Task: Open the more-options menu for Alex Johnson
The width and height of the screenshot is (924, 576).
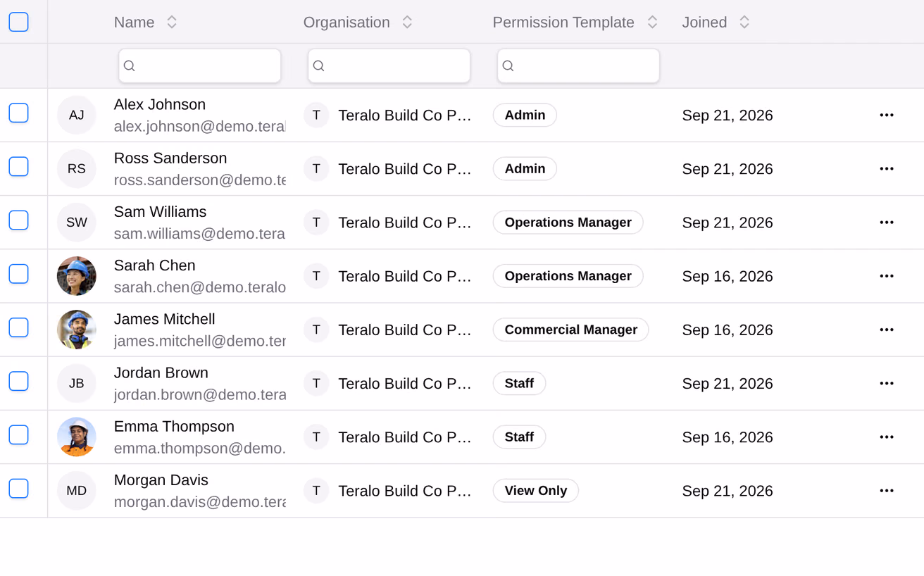Action: pyautogui.click(x=887, y=115)
